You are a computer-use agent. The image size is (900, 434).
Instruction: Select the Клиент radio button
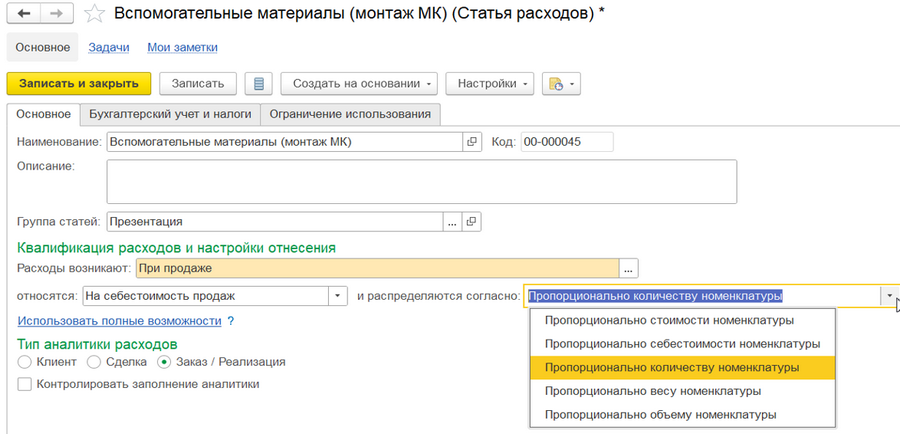[25, 362]
